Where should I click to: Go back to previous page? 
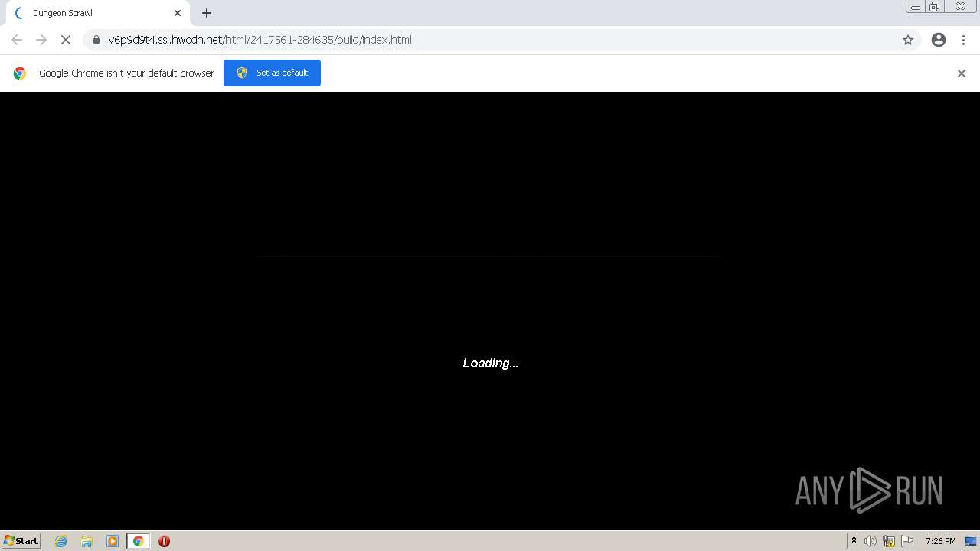coord(17,40)
